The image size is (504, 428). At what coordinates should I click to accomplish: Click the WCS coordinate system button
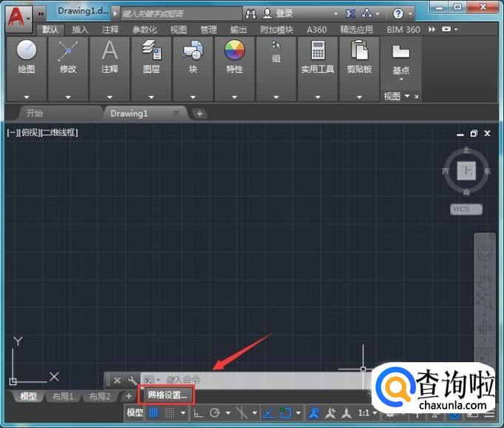(466, 209)
